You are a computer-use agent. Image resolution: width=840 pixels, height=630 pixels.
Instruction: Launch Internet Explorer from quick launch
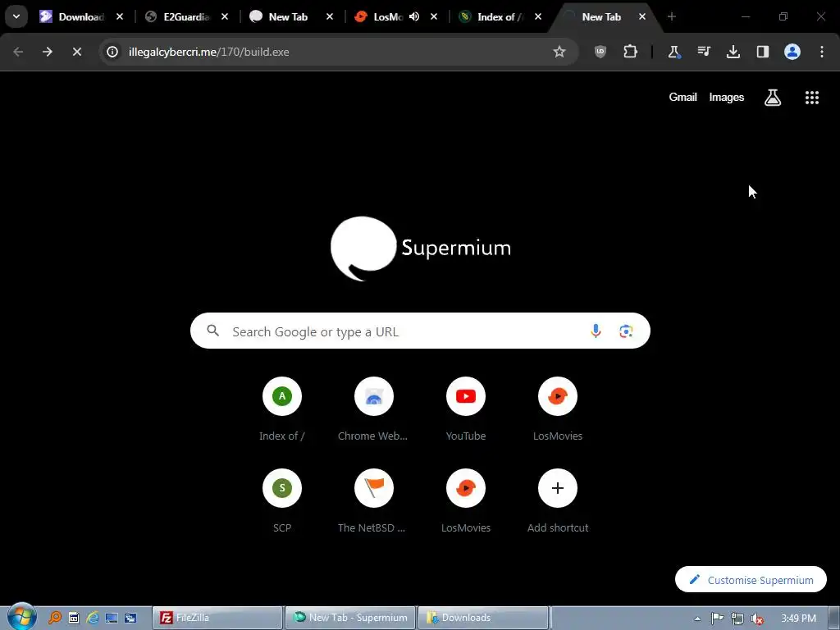pos(93,618)
